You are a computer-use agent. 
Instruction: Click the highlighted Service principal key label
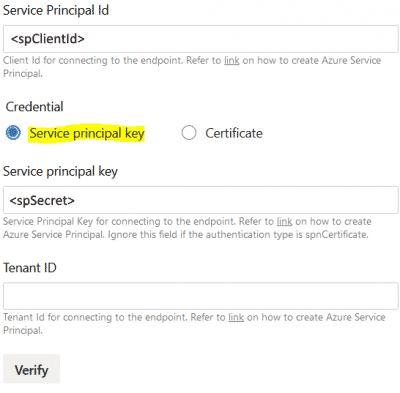tap(87, 133)
